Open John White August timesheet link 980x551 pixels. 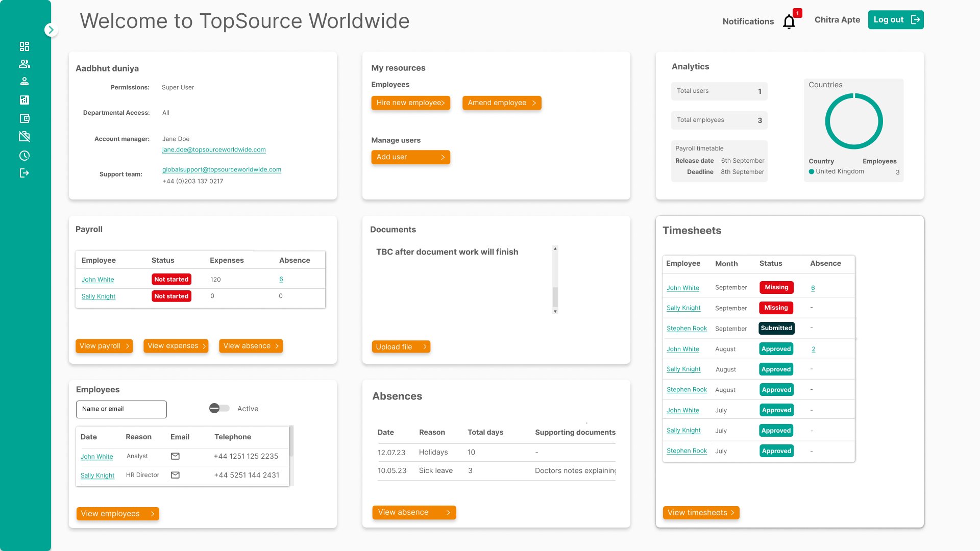pos(683,349)
